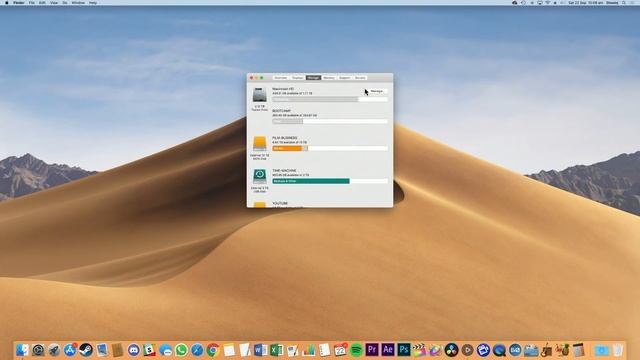640x360 pixels.
Task: Open WhatsApp from the Dock
Action: pyautogui.click(x=181, y=350)
